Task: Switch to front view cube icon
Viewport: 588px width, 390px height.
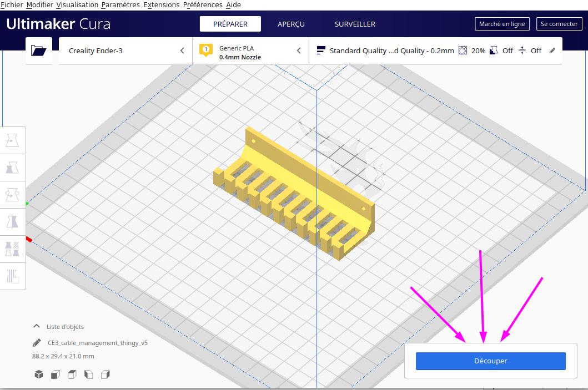Action: pos(56,374)
